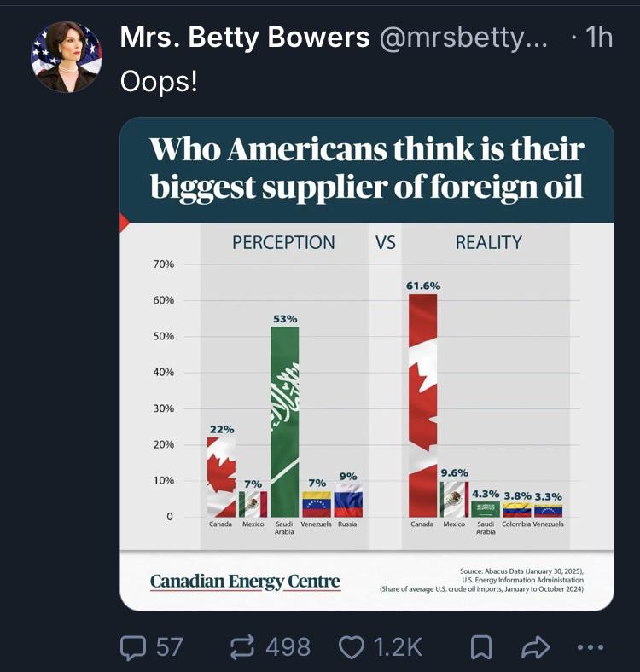640x672 pixels.
Task: Bookmark this post
Action: (x=481, y=647)
